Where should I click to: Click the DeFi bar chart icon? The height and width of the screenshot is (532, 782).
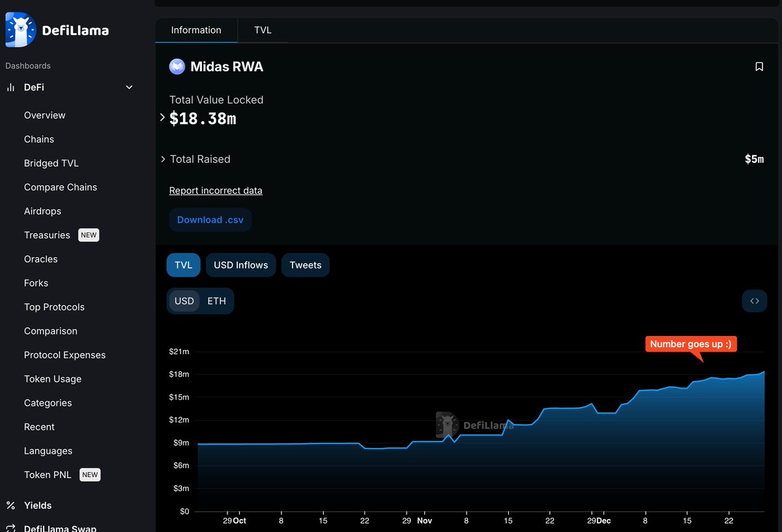[x=10, y=87]
